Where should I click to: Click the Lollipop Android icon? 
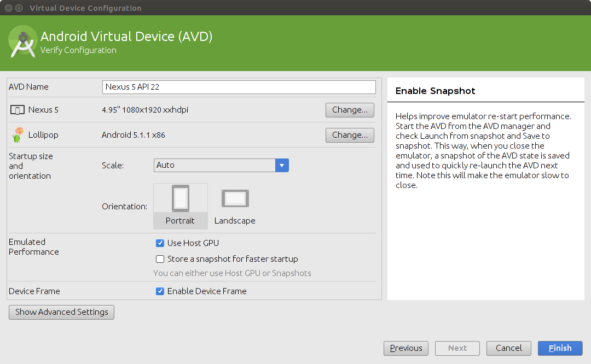click(x=18, y=135)
